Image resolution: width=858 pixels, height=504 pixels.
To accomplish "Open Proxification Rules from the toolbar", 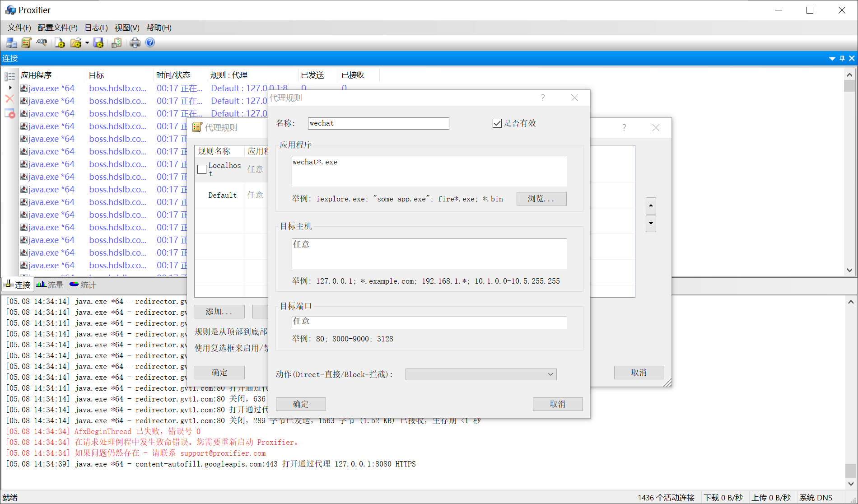I will point(26,42).
